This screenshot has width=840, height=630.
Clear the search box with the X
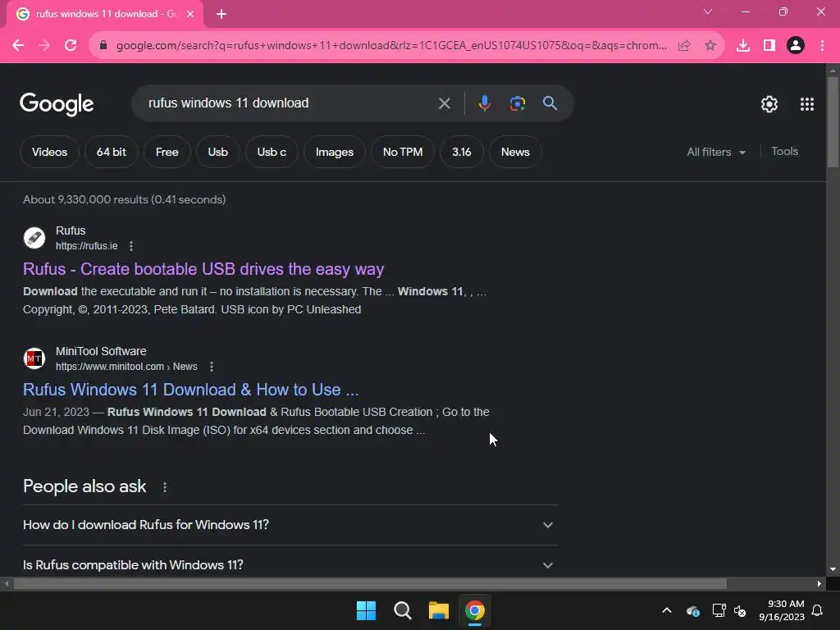[x=444, y=103]
